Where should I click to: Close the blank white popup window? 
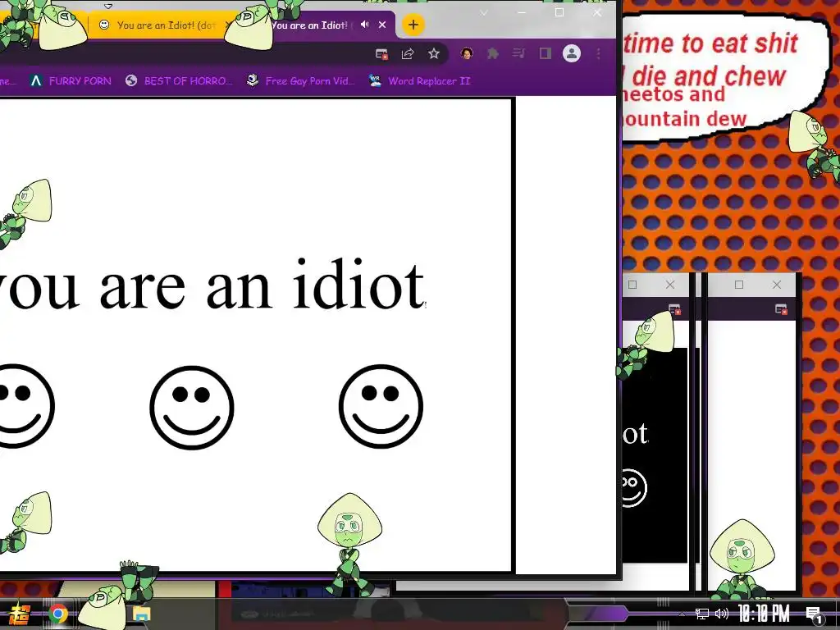[x=777, y=285]
